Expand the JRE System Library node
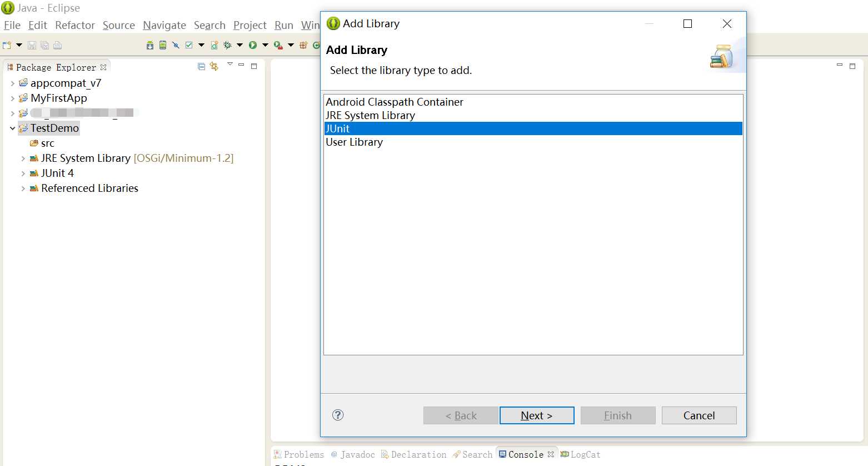 click(23, 158)
